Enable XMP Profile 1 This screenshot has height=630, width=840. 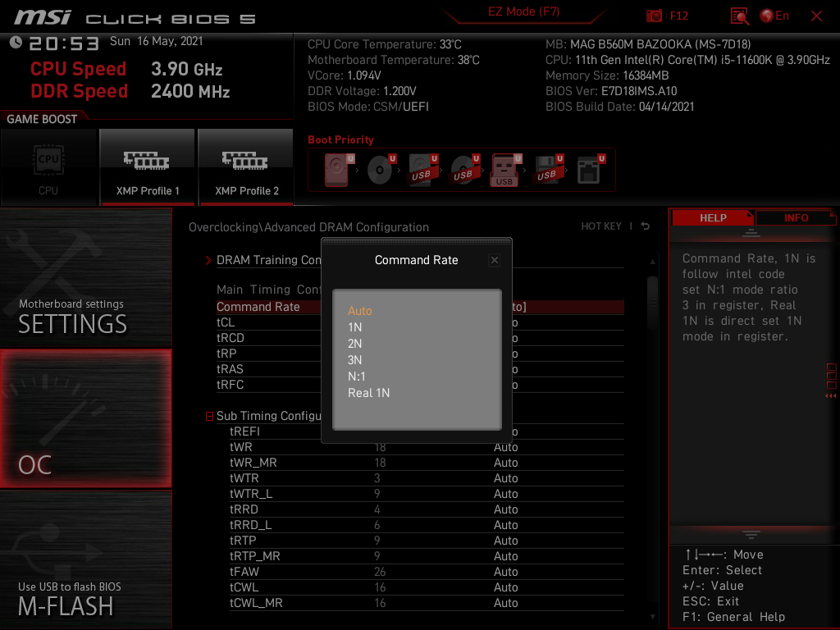(148, 167)
